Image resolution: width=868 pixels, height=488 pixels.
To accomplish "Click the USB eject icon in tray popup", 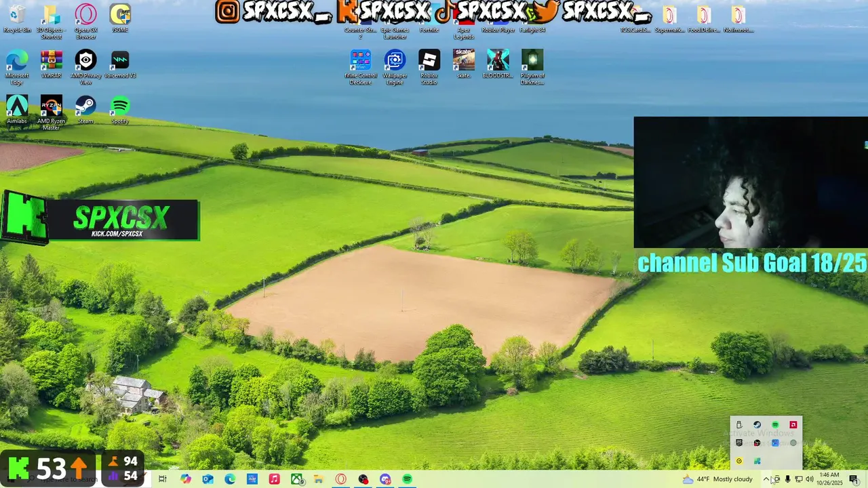I will 739,425.
